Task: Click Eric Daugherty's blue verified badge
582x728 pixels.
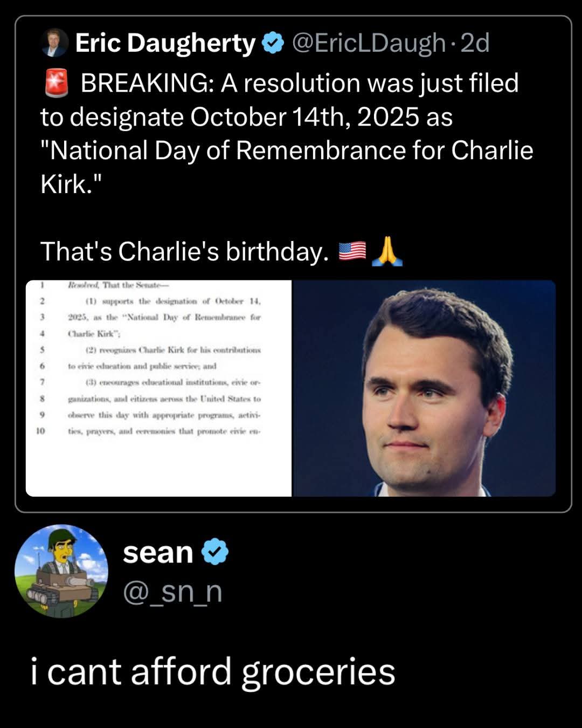Action: 273,44
